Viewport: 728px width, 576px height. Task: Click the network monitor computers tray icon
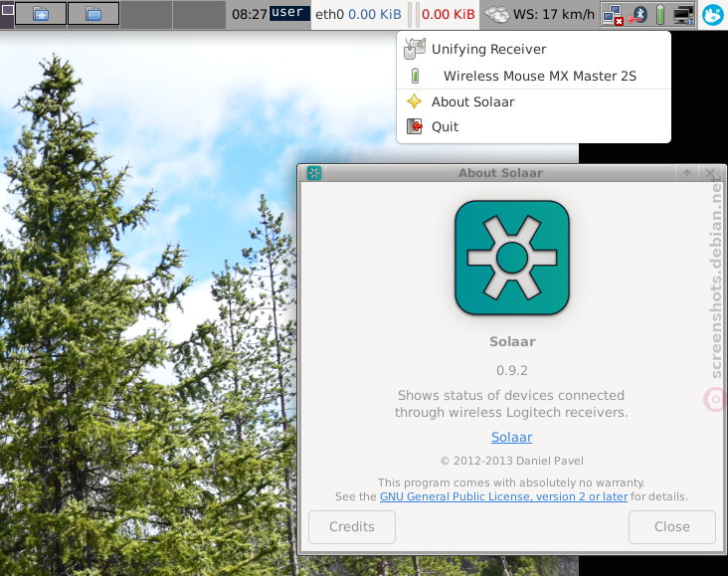[x=684, y=15]
